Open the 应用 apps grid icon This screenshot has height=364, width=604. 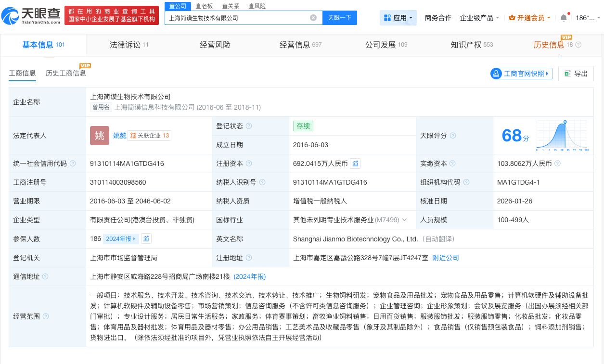[387, 18]
